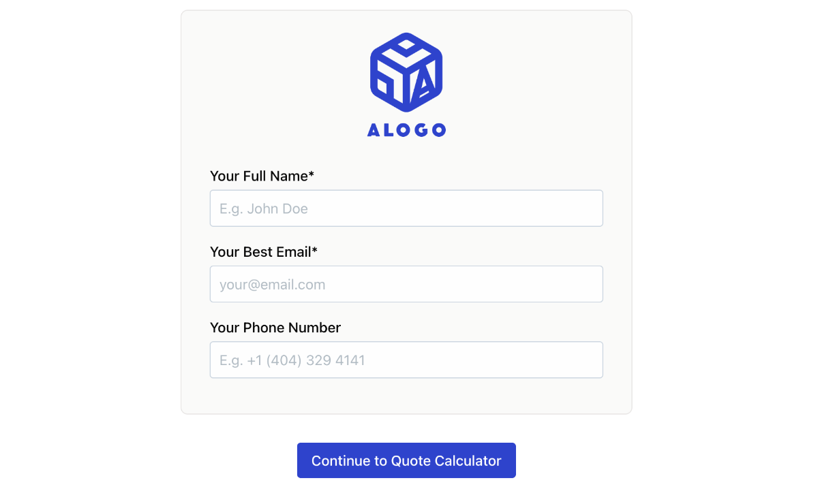Image resolution: width=818 pixels, height=504 pixels.
Task: Select the Your Best Email input field
Action: point(406,284)
